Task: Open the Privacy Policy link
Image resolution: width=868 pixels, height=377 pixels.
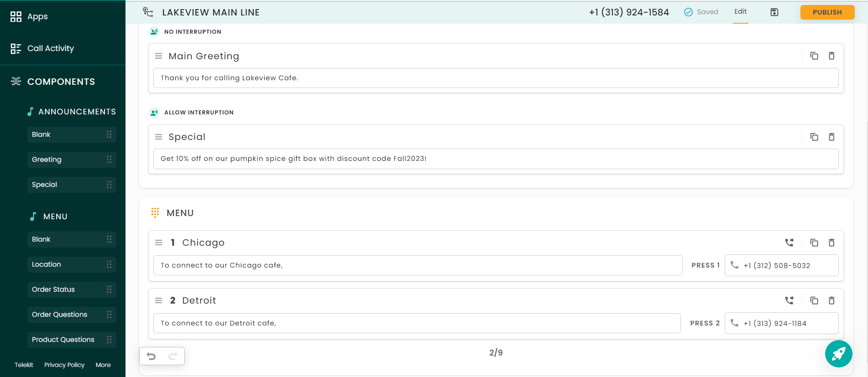Action: (x=64, y=365)
